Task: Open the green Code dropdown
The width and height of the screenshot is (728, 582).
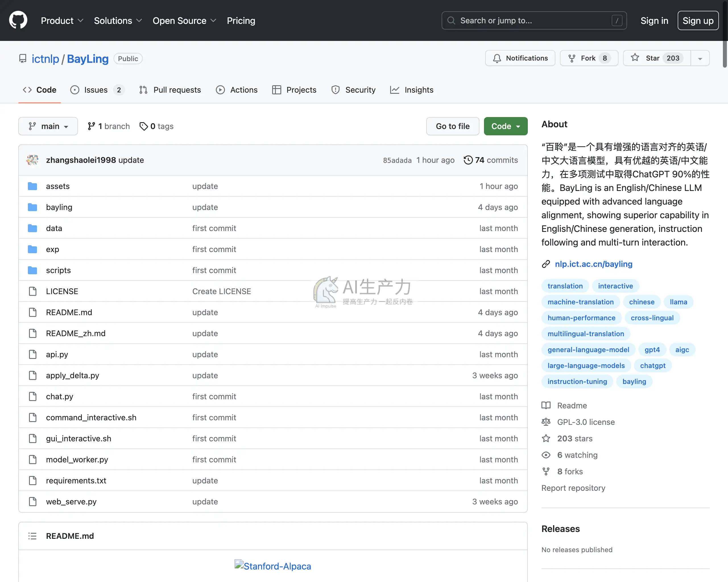Action: coord(506,126)
